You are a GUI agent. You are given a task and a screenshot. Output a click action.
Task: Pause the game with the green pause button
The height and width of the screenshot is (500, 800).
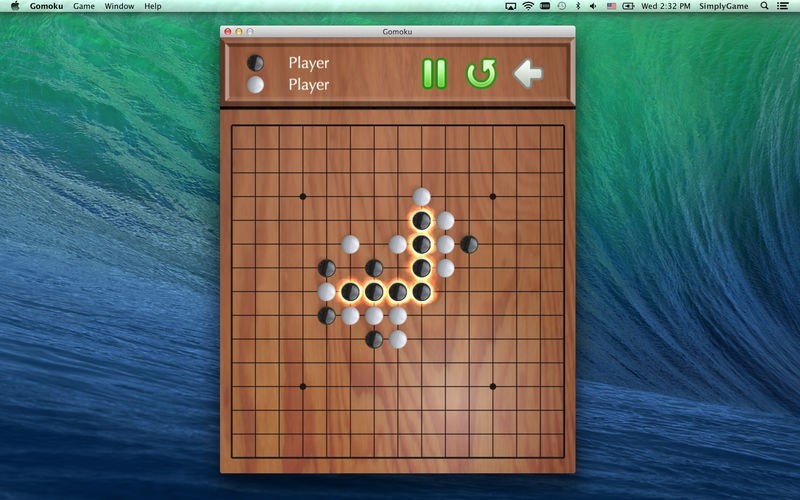pyautogui.click(x=434, y=73)
